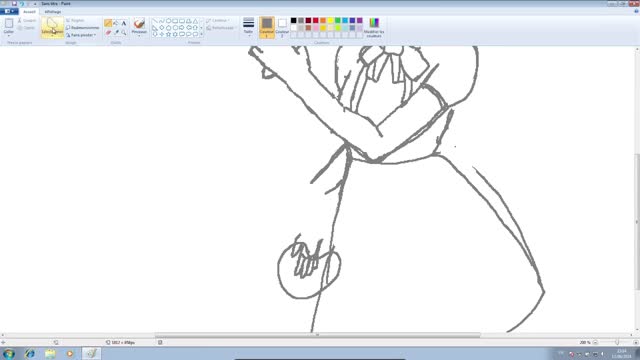Open Internet Explorer from the taskbar
This screenshot has width=640, height=360.
pyautogui.click(x=30, y=353)
